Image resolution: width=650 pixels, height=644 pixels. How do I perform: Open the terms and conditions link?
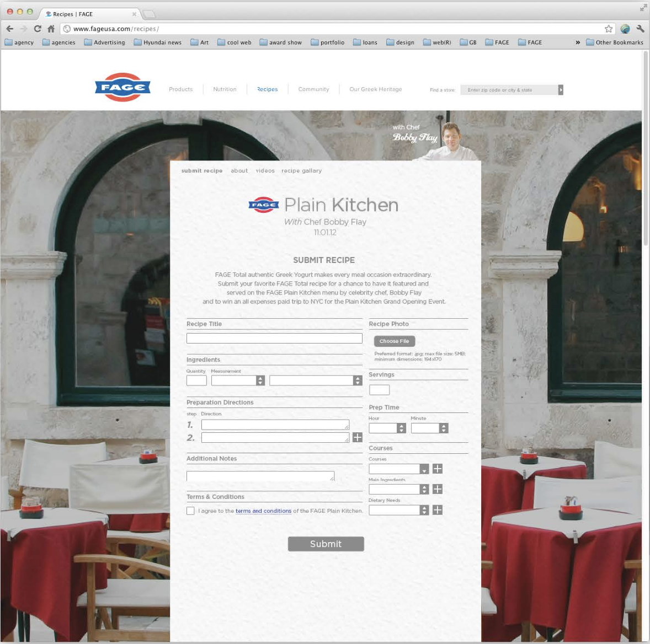coord(263,511)
